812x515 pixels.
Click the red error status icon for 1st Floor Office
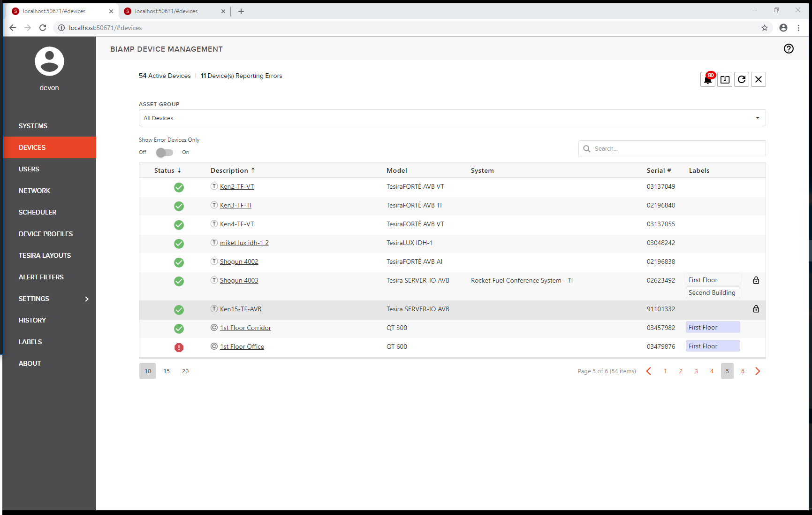coord(179,347)
